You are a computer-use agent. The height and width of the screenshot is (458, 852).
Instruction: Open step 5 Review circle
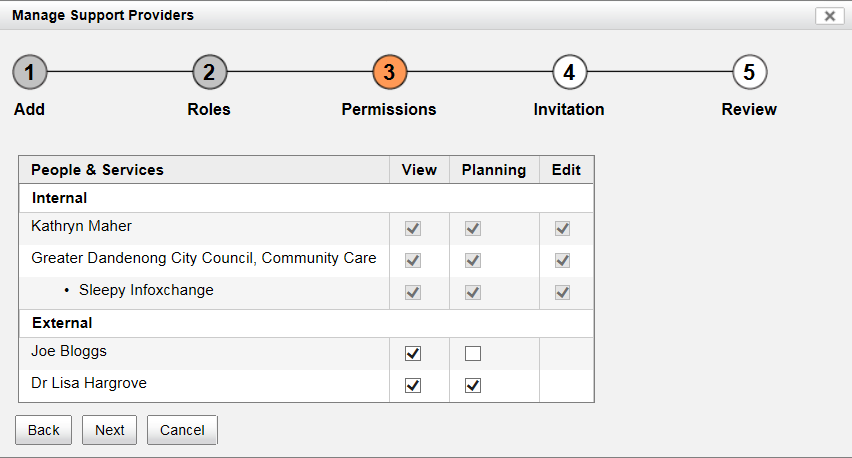coord(749,72)
